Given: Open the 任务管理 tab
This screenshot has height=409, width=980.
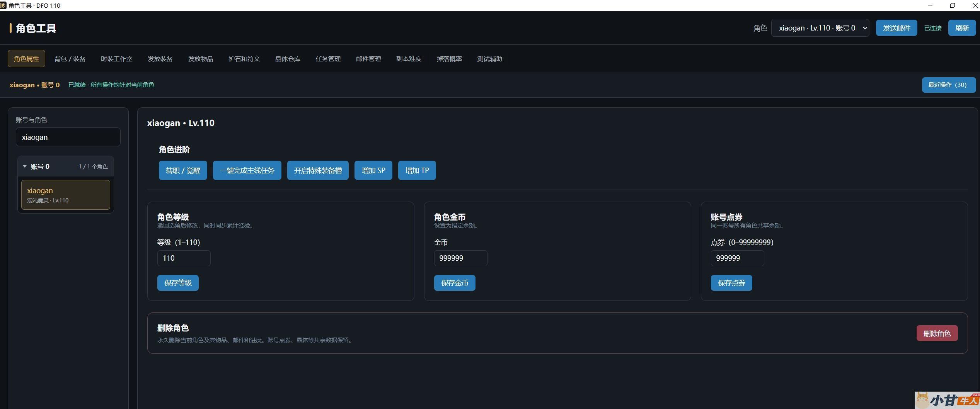Looking at the screenshot, I should pos(328,59).
